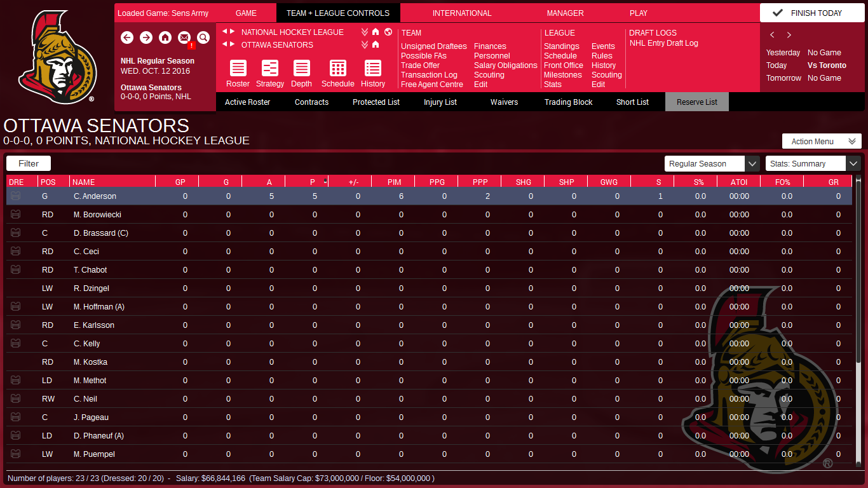The height and width of the screenshot is (488, 868).
Task: Open the MANAGER menu
Action: point(564,13)
